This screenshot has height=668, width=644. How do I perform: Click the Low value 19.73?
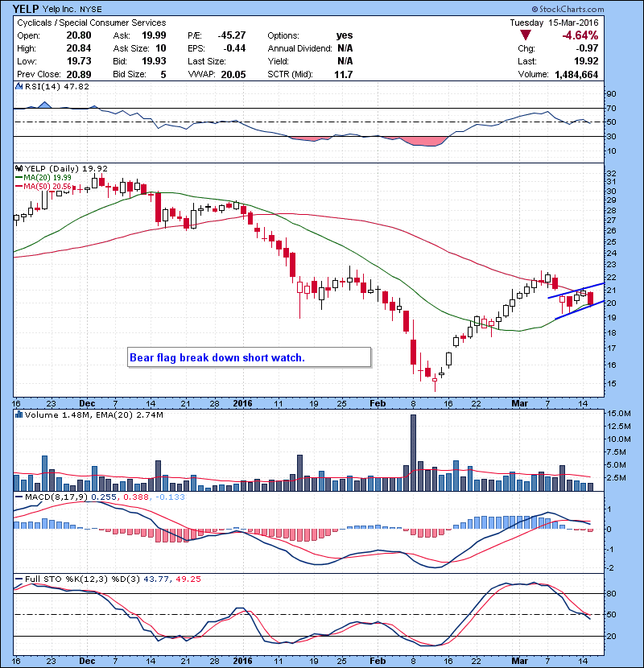tap(79, 61)
